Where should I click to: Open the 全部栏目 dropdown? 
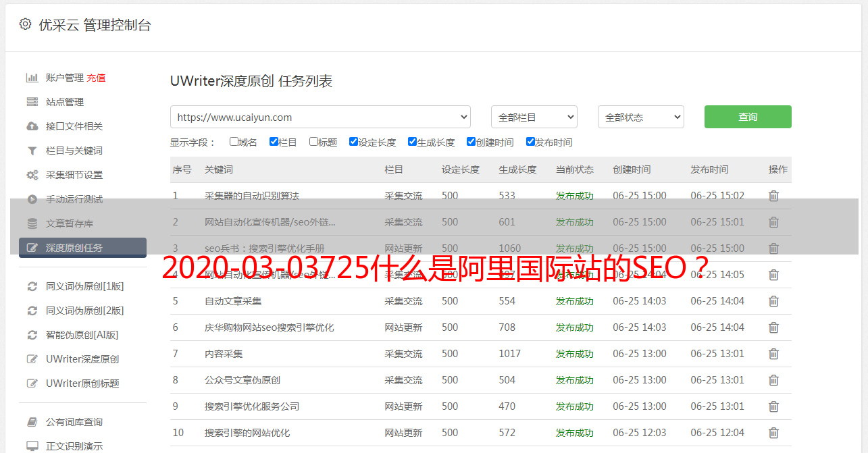534,117
